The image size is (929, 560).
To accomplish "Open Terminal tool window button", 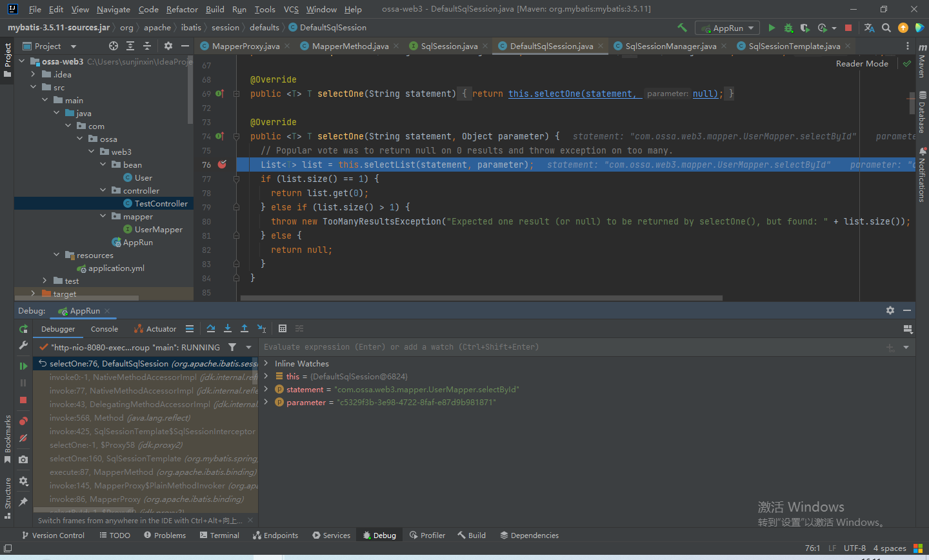I will 219,535.
